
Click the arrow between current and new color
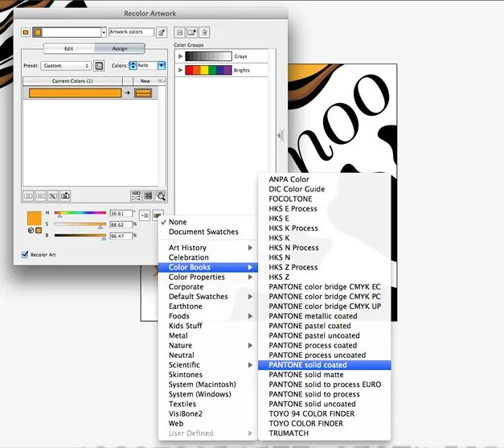[127, 92]
